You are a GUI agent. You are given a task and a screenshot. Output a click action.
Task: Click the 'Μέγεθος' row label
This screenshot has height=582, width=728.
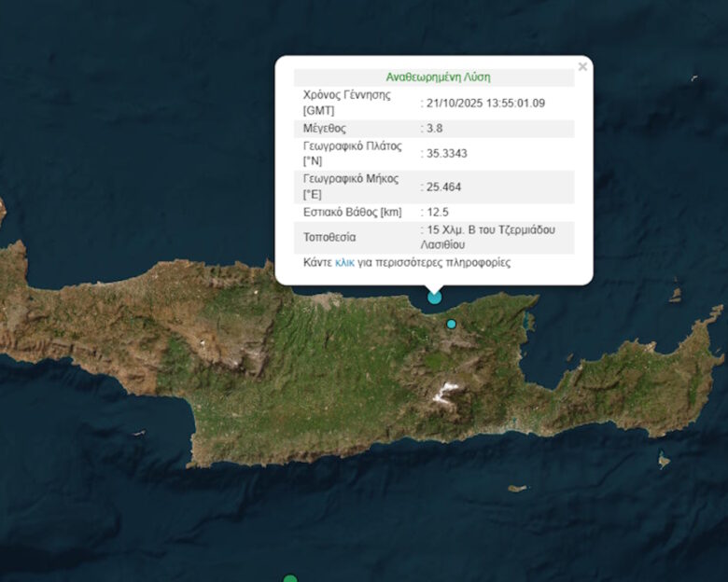(x=324, y=128)
